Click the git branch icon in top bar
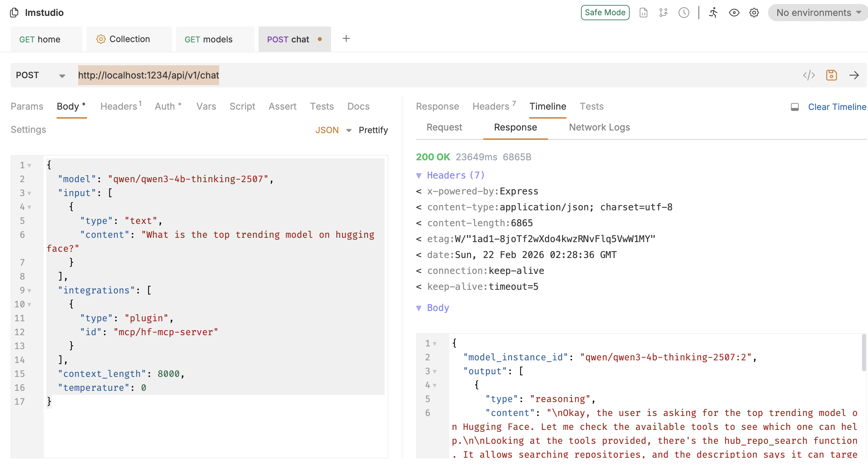Image resolution: width=868 pixels, height=465 pixels. coord(663,13)
